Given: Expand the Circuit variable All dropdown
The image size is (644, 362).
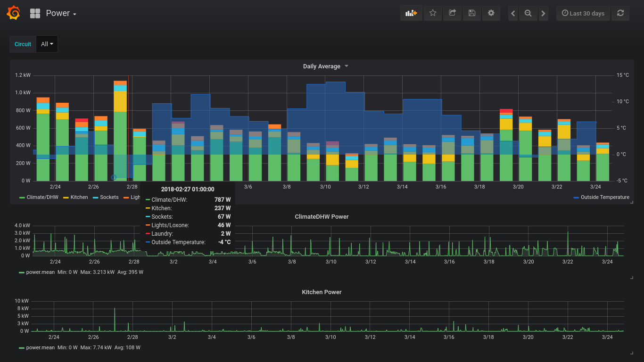Looking at the screenshot, I should [47, 44].
